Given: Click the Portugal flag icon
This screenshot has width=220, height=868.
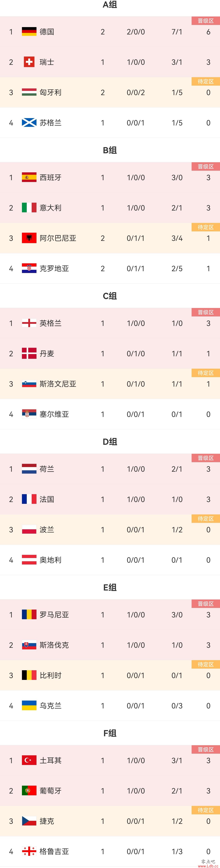Looking at the screenshot, I should [29, 790].
